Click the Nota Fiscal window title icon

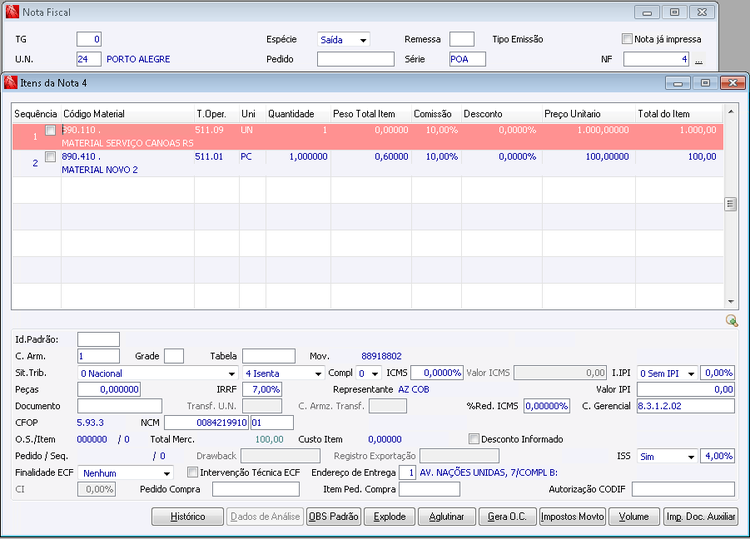[x=12, y=12]
